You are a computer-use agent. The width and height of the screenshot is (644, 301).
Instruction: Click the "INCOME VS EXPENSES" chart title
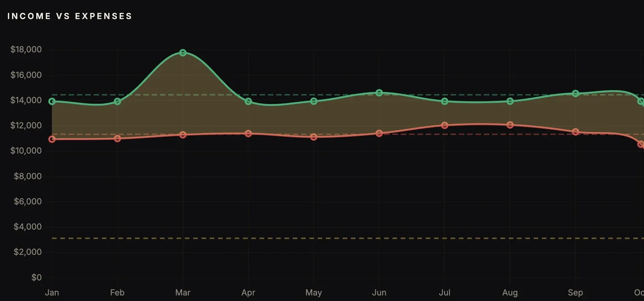tap(70, 16)
